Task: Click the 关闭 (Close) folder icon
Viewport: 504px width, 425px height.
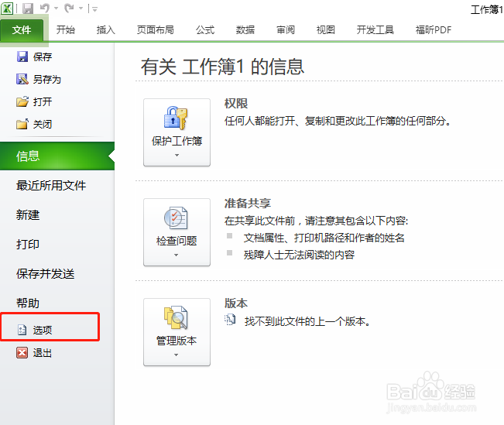Action: tap(22, 124)
